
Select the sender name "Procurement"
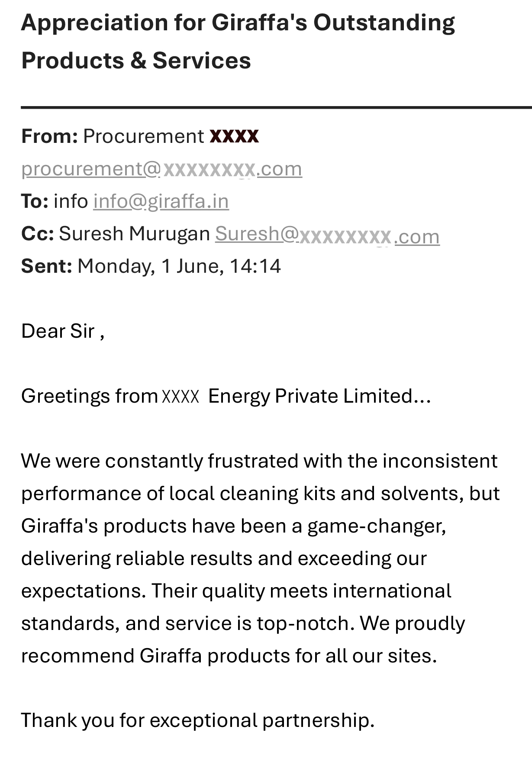143,136
